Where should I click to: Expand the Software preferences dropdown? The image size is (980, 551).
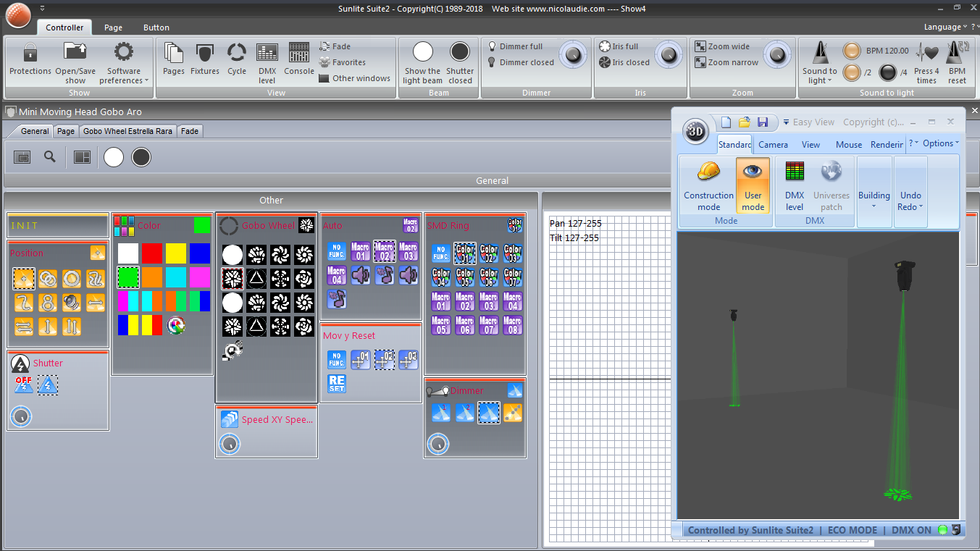[x=124, y=62]
